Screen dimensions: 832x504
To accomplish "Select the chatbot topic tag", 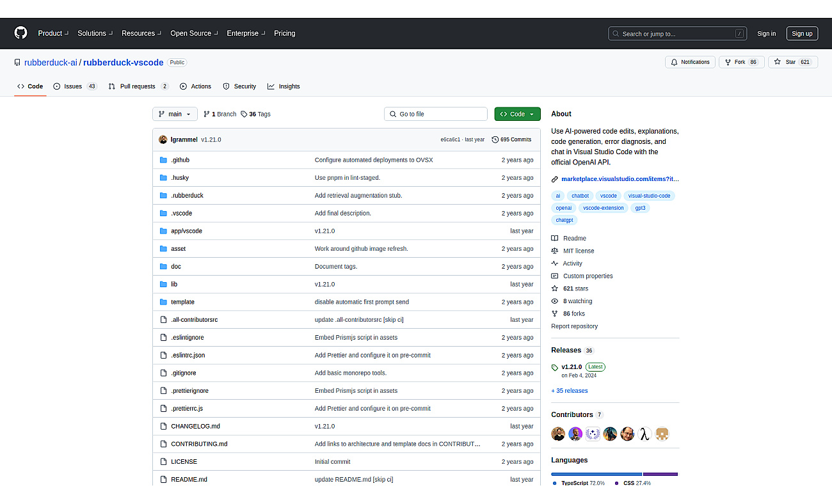I will pos(580,196).
